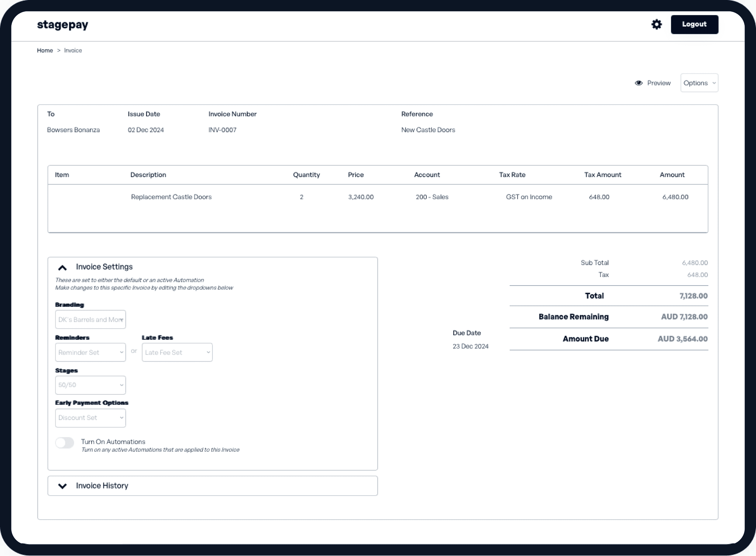Click the Quantity column header
This screenshot has height=556, width=756.
[x=306, y=175]
